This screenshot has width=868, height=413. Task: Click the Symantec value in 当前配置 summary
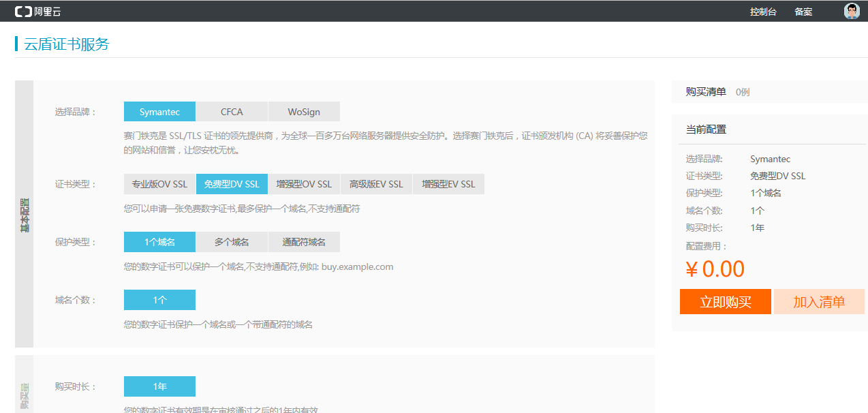click(771, 159)
